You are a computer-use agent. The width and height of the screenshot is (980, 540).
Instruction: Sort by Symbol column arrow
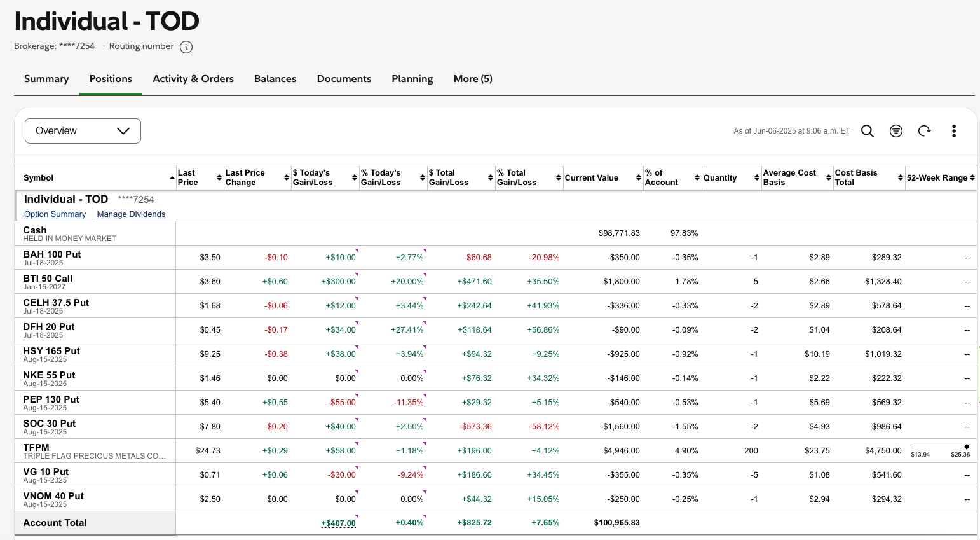(x=172, y=178)
